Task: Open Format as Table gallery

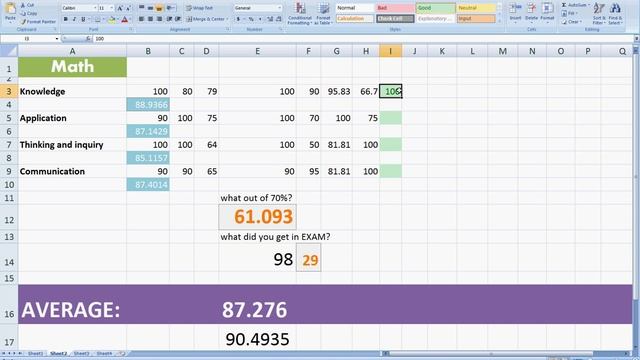Action: tap(323, 13)
